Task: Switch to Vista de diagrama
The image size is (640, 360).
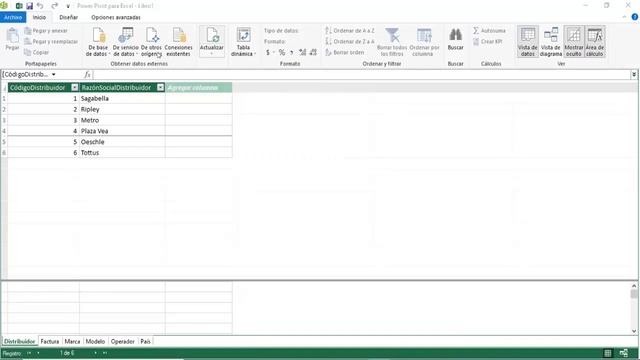Action: pyautogui.click(x=551, y=42)
